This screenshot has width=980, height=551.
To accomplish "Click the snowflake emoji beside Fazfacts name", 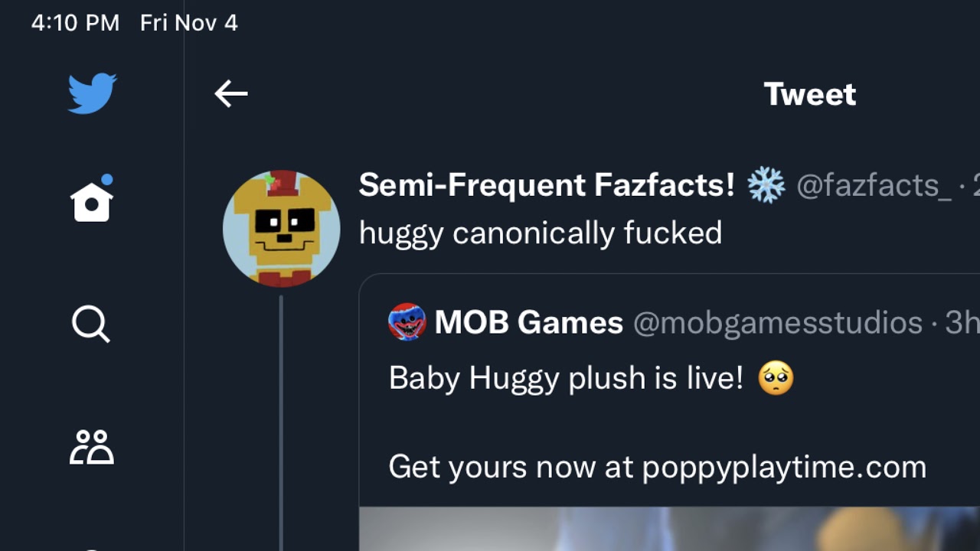I will 766,185.
